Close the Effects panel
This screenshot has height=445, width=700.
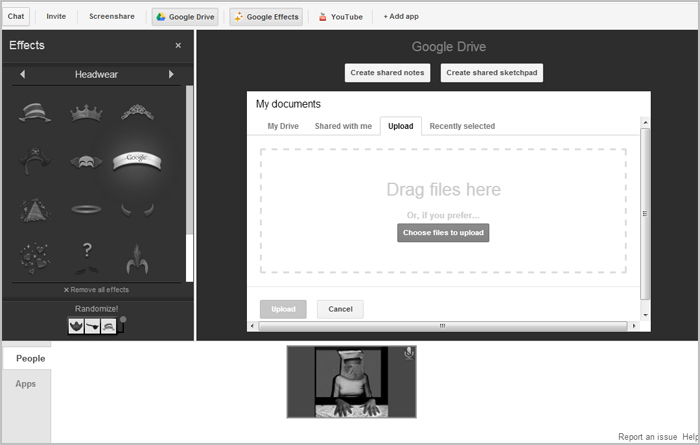point(178,45)
